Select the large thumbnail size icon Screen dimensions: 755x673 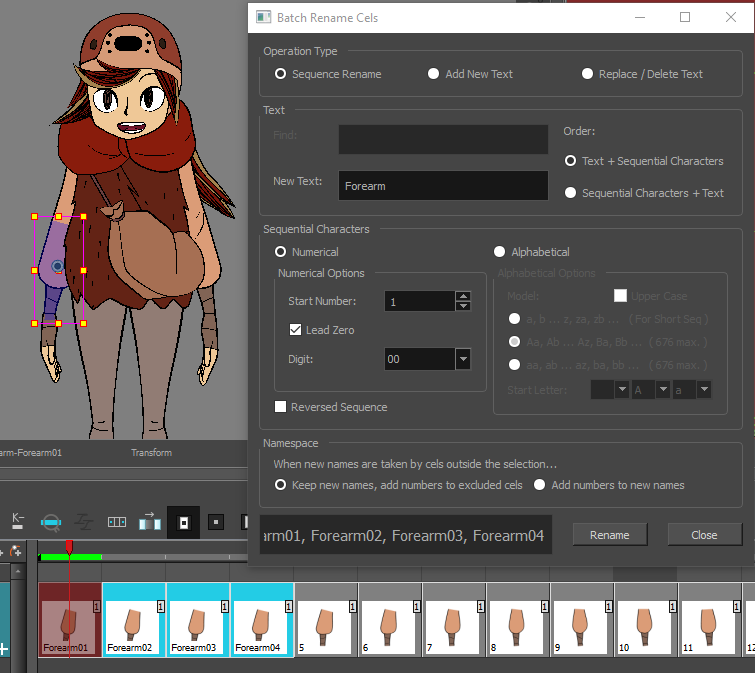click(x=183, y=522)
